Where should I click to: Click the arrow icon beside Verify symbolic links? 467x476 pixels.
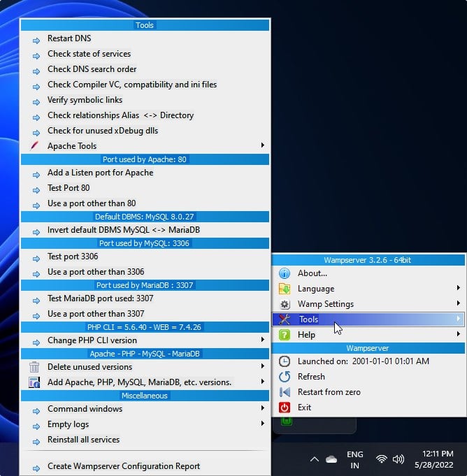(36, 102)
